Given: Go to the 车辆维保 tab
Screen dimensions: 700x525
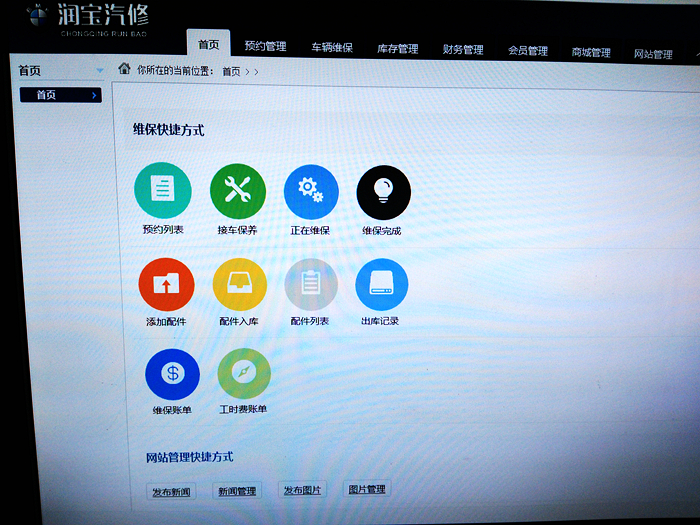Looking at the screenshot, I should tap(332, 48).
